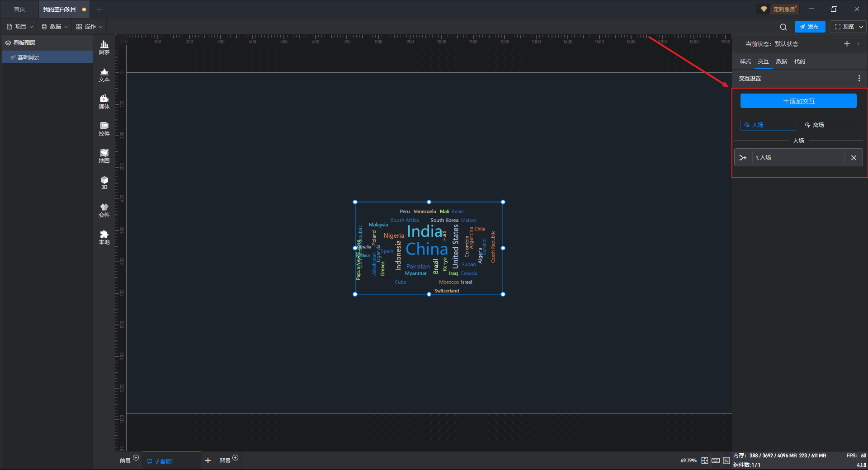Screen dimensions: 868x470
Task: Select the 基础词云 layer item
Action: pos(28,57)
